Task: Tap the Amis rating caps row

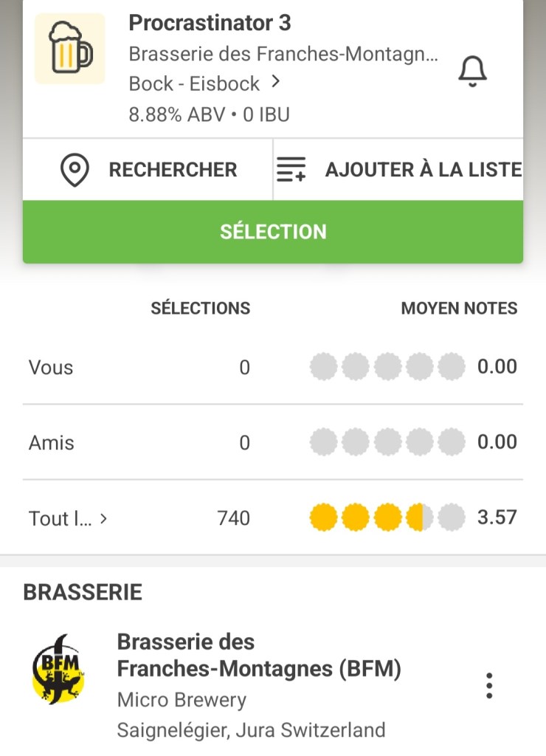Action: click(387, 442)
